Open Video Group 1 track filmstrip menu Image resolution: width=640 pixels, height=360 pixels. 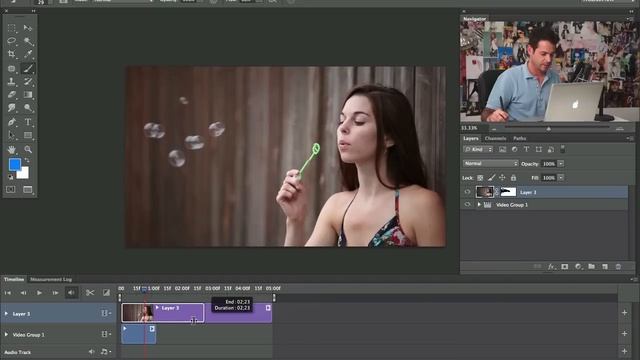(x=106, y=334)
